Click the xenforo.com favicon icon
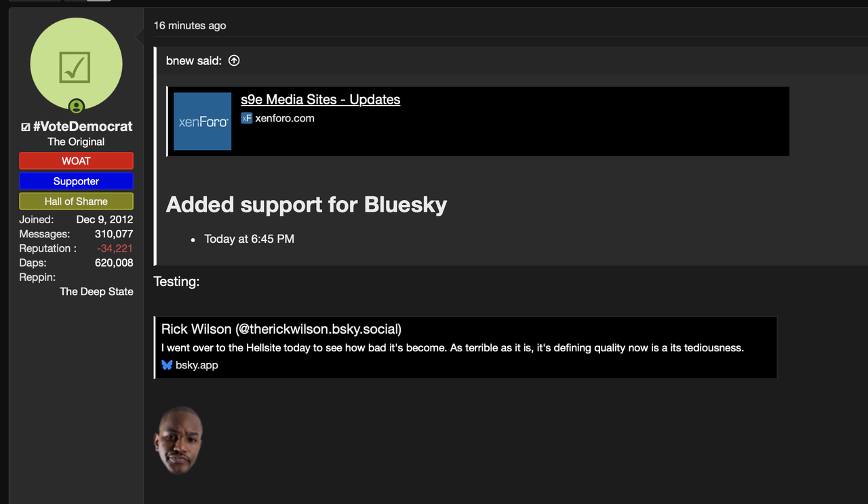 (247, 118)
